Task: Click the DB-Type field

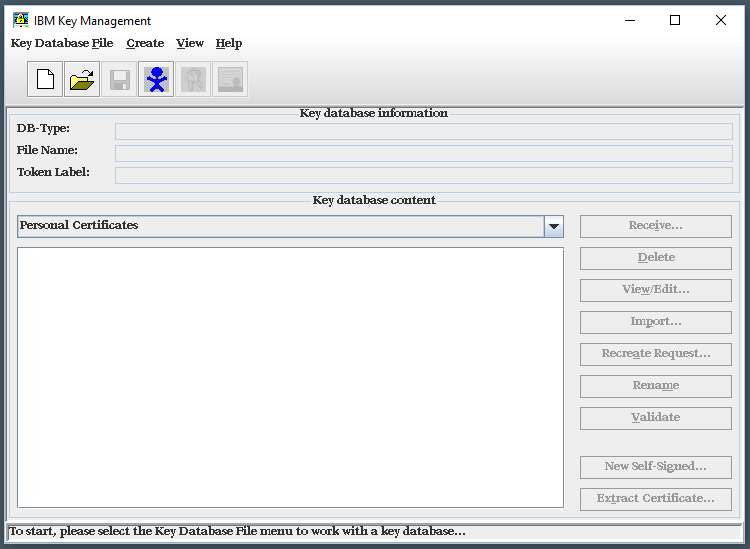Action: [x=424, y=132]
